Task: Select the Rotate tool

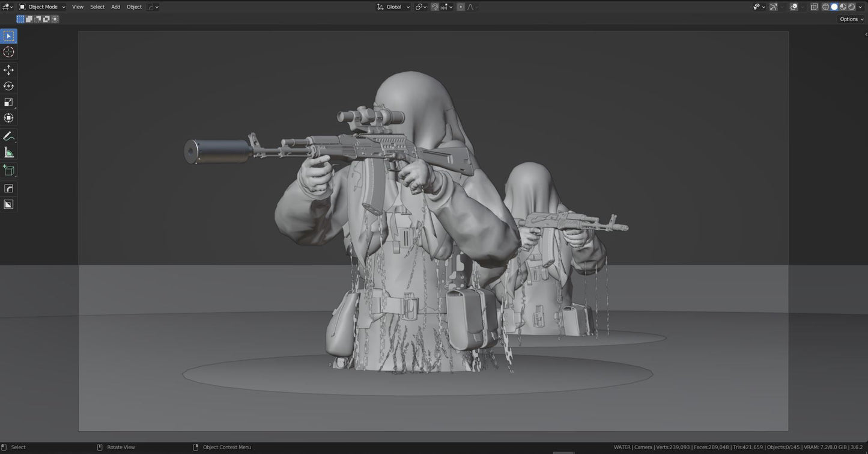Action: [x=8, y=86]
